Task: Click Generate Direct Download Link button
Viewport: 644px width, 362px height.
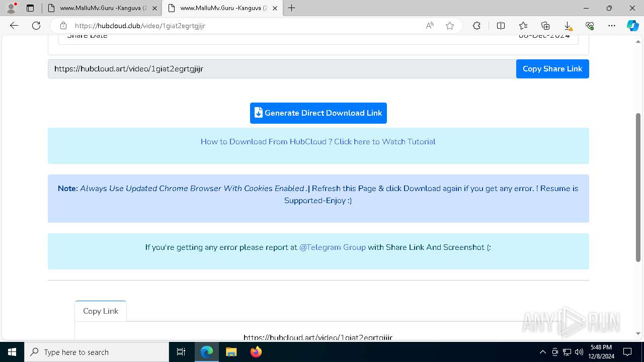Action: pyautogui.click(x=318, y=113)
